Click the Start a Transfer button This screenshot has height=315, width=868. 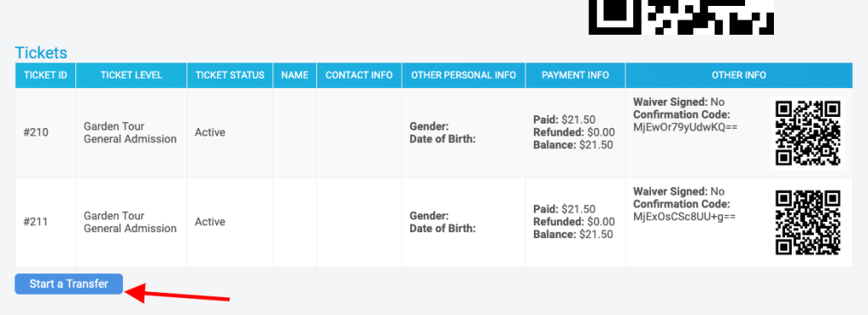(x=69, y=284)
